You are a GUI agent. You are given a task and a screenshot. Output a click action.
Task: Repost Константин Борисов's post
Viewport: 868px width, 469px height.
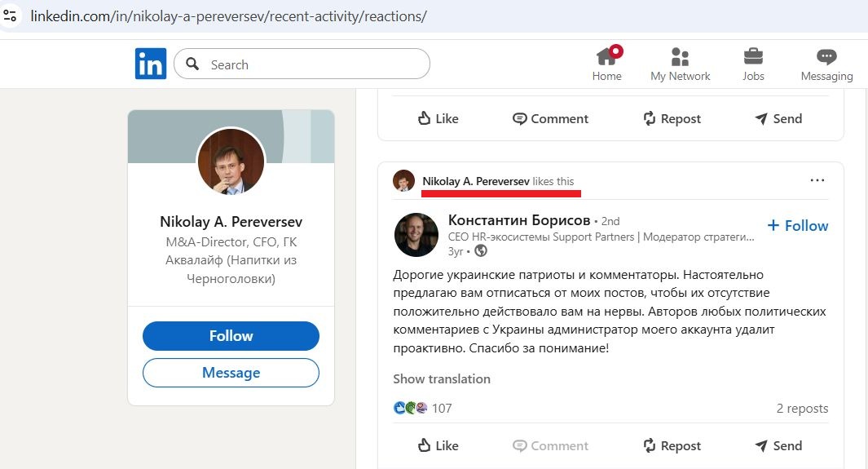672,445
